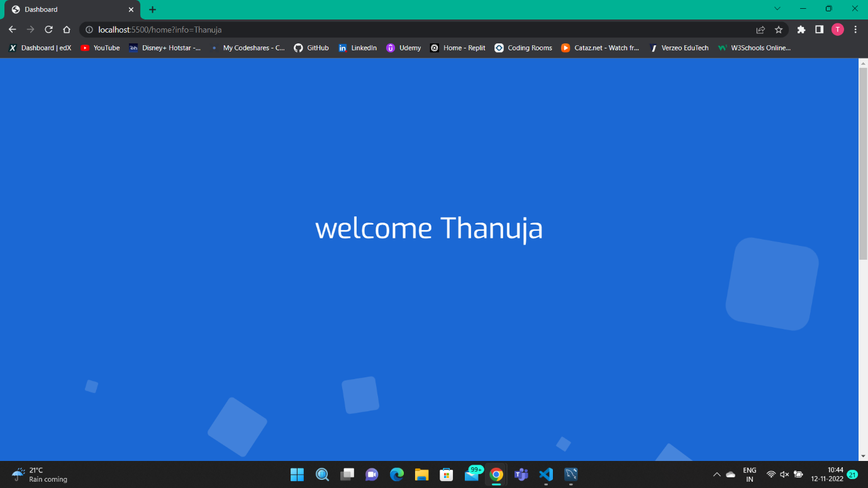This screenshot has height=488, width=868.
Task: Change the ENG IN input language
Action: coord(750,474)
